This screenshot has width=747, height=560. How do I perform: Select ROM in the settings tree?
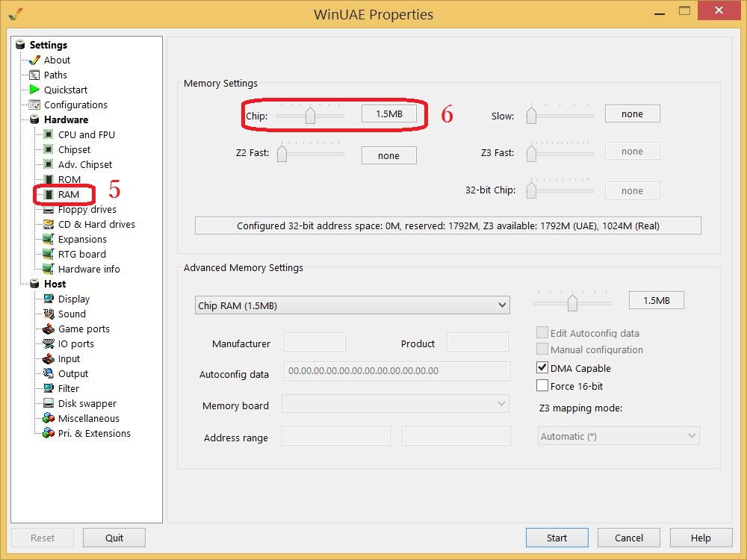coord(69,179)
